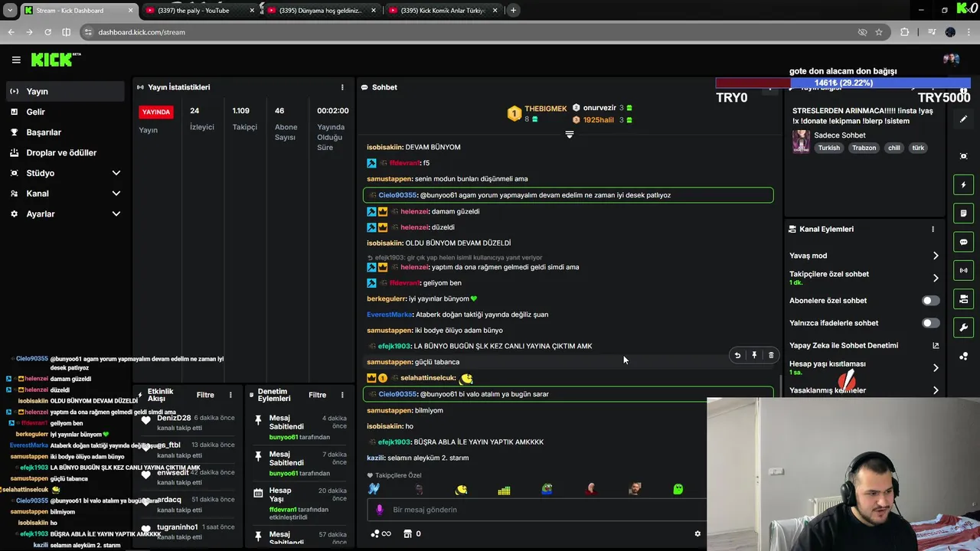Toggle the camera channel actions panel icon
Image resolution: width=980 pixels, height=551 pixels.
[963, 298]
